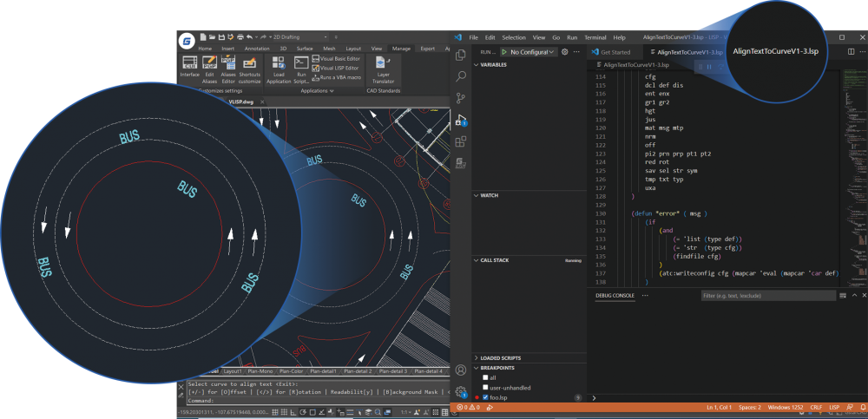The image size is (868, 419).
Task: Click the Undo arrow in quick access toolbar
Action: [250, 37]
